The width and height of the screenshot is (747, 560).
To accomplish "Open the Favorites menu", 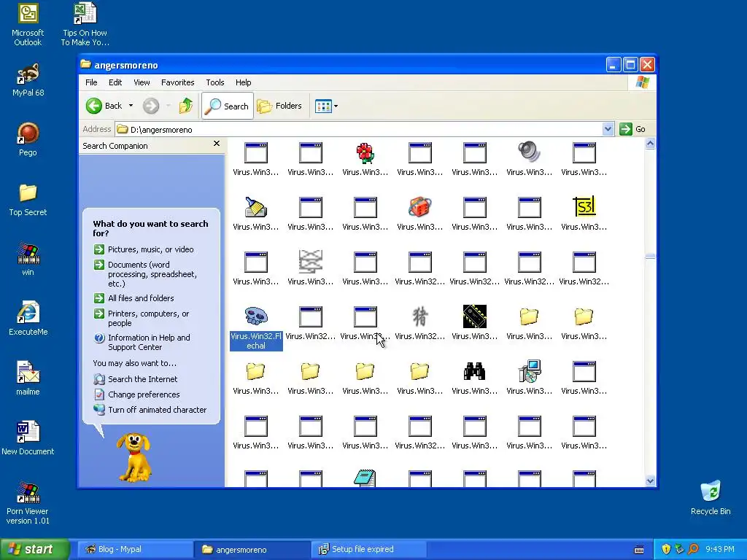I will click(x=178, y=82).
